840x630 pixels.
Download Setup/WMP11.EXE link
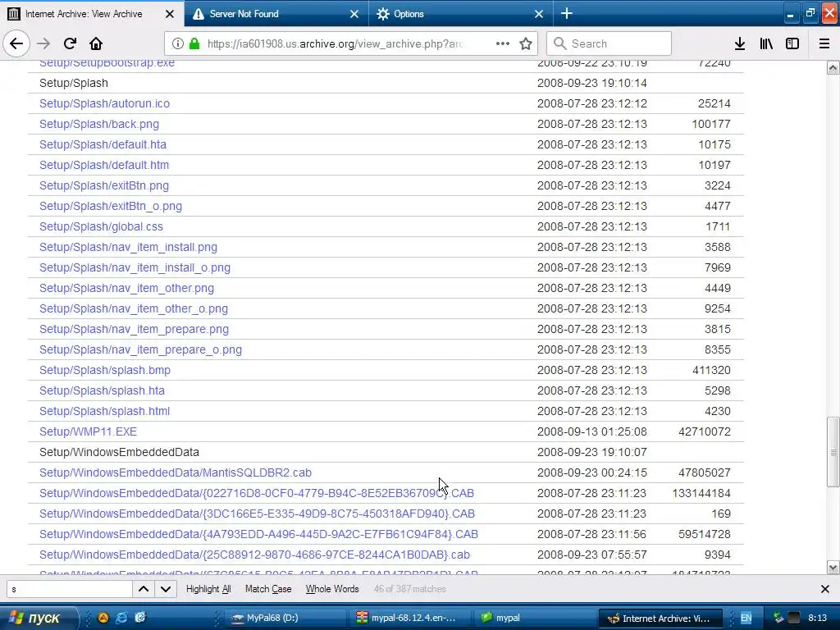(88, 431)
